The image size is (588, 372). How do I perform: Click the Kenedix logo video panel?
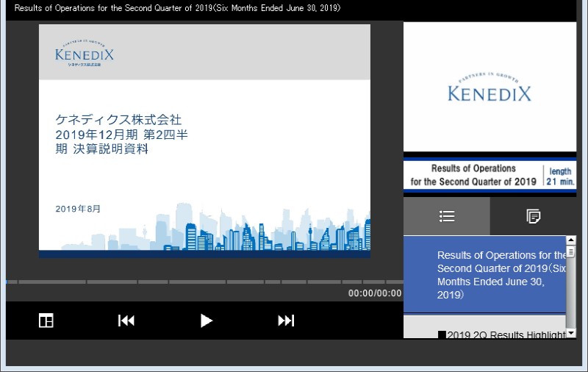click(490, 87)
